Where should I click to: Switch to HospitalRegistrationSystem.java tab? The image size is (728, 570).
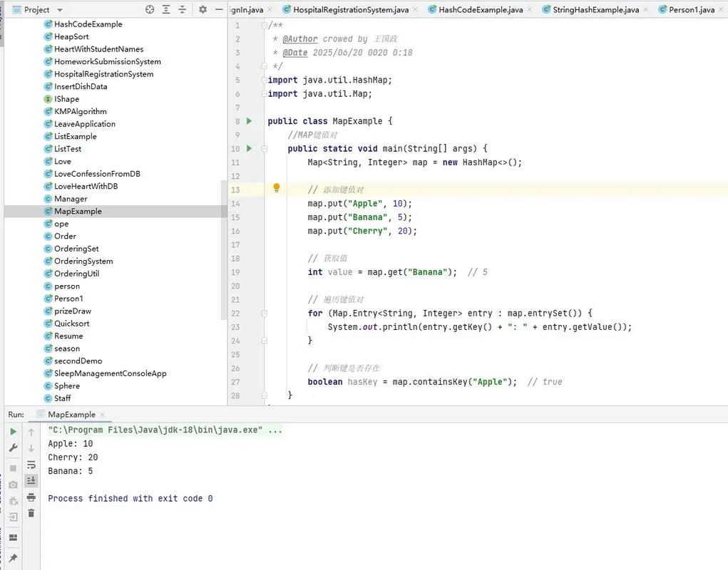point(351,10)
